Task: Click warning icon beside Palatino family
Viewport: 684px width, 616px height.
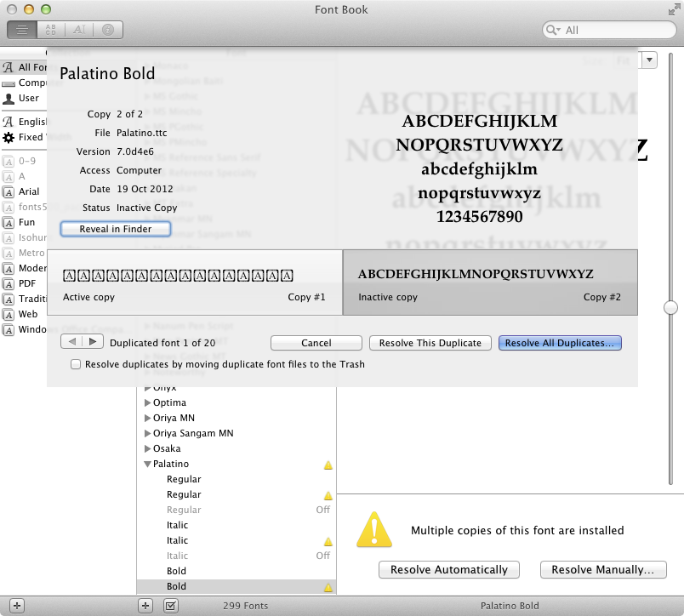Action: pyautogui.click(x=328, y=465)
